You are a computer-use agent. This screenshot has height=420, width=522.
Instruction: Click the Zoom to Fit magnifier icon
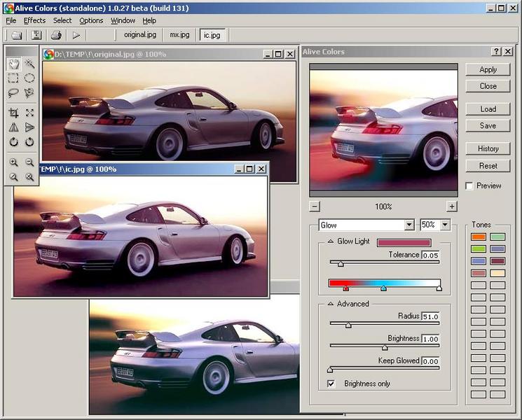tap(13, 177)
